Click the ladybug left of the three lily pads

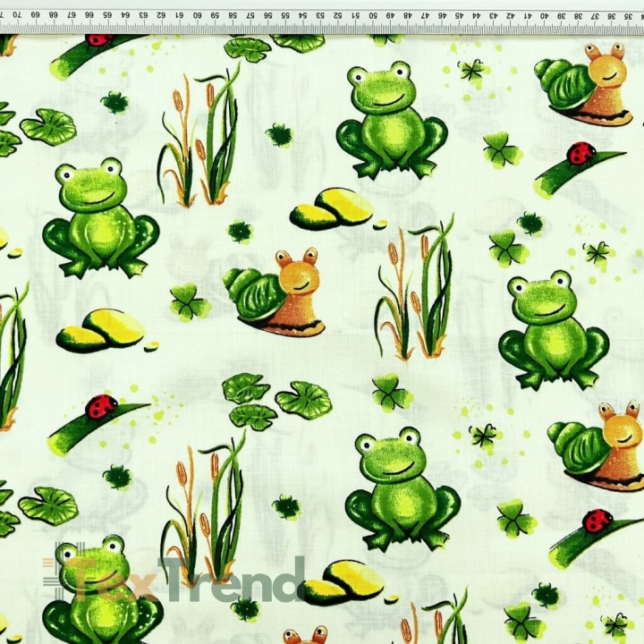click(x=101, y=407)
